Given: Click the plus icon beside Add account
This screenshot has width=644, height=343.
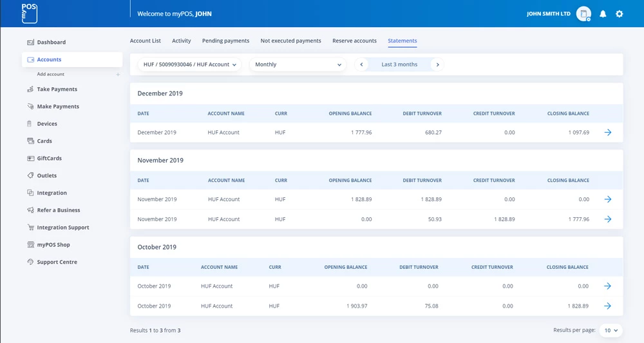Looking at the screenshot, I should pyautogui.click(x=118, y=75).
